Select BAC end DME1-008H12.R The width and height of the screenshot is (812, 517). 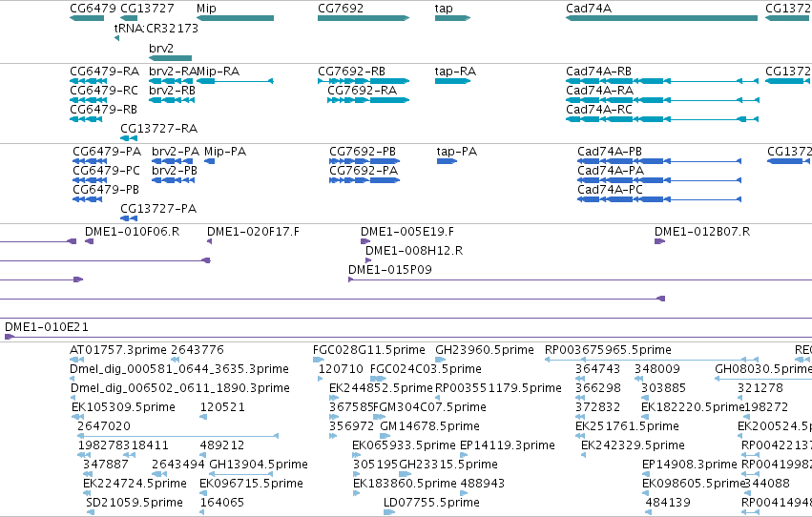pyautogui.click(x=368, y=260)
